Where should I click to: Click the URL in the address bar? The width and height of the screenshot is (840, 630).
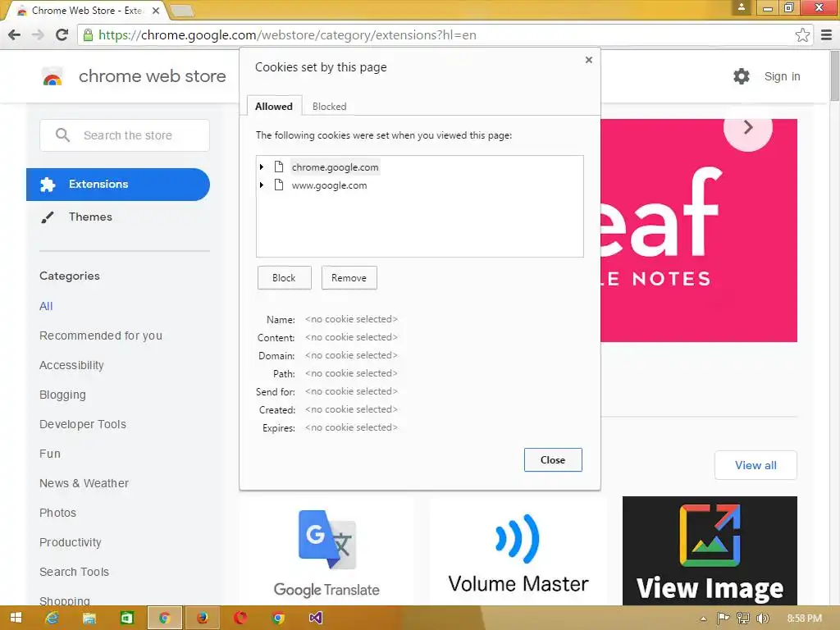coord(287,34)
